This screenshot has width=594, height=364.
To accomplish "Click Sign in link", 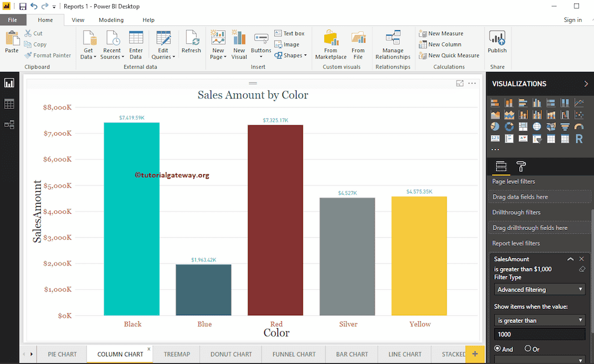I will [x=573, y=20].
